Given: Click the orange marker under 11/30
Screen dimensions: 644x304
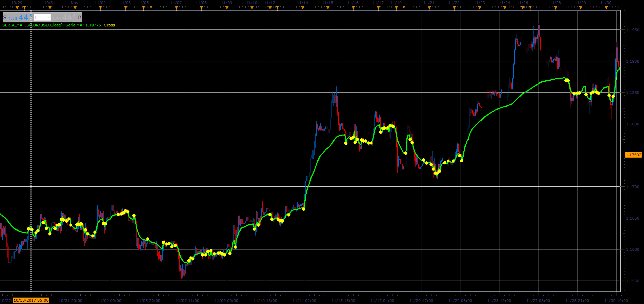Looking at the screenshot, I should point(606,7).
